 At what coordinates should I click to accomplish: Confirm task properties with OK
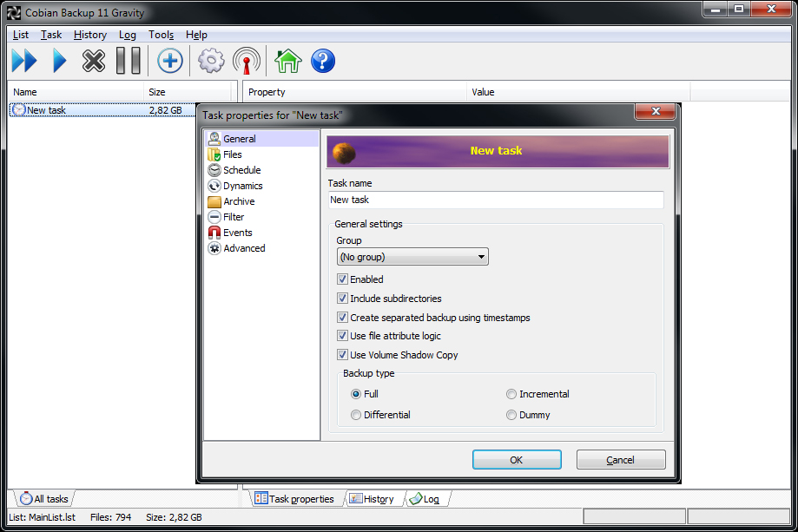pyautogui.click(x=517, y=460)
